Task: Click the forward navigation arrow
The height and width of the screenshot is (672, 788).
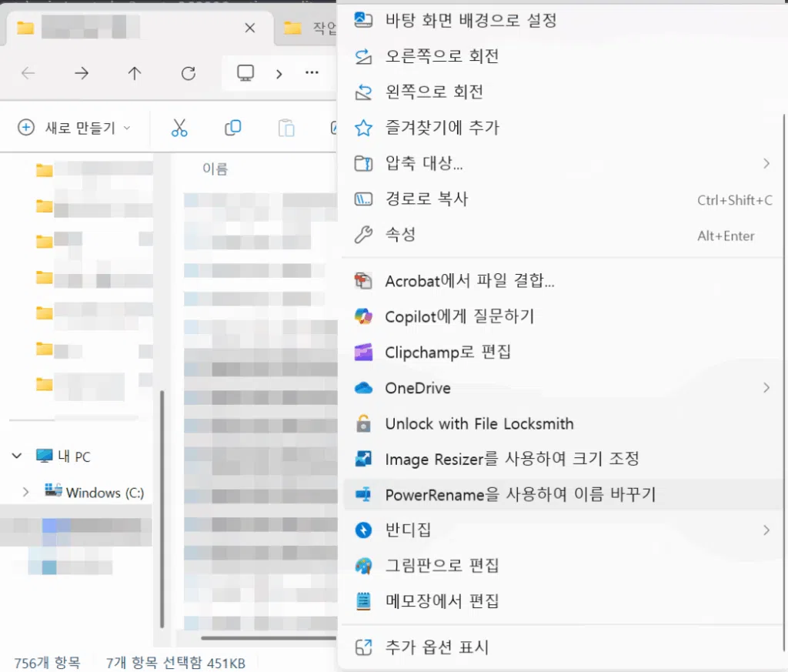Action: point(81,73)
